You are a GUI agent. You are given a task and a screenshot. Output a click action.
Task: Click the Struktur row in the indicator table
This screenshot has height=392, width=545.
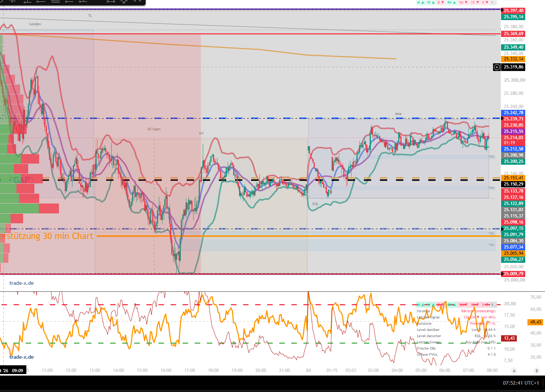[x=456, y=311]
